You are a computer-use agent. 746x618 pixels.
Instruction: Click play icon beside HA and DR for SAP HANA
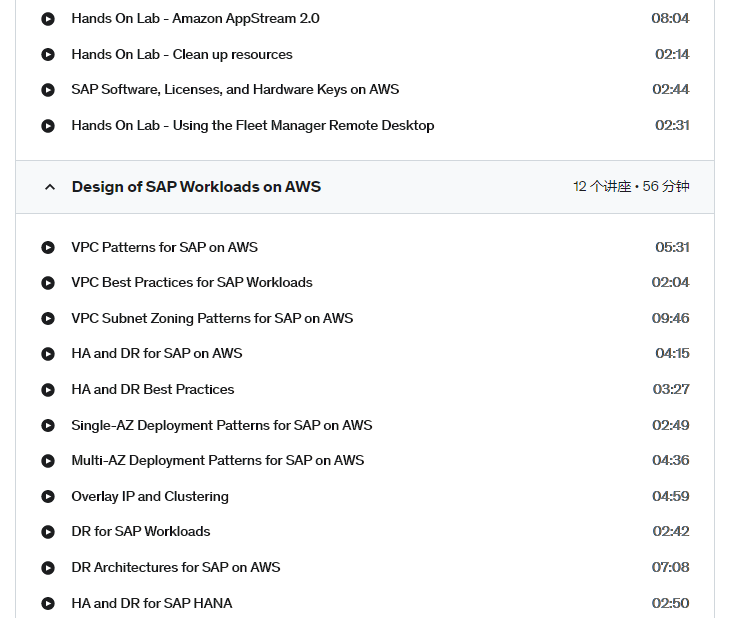point(48,603)
